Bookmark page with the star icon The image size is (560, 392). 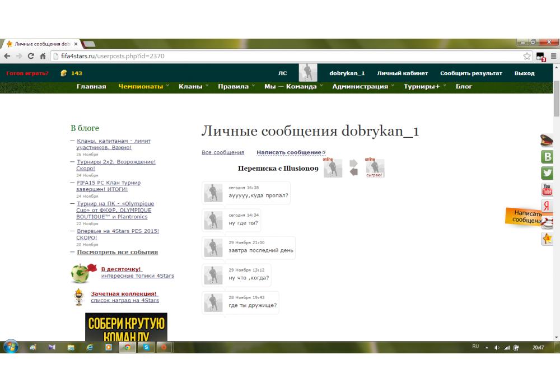click(527, 56)
